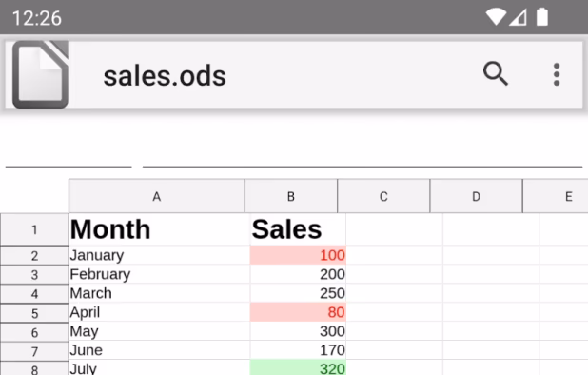Select the 300 sales cell
Image resolution: width=588 pixels, height=375 pixels.
(298, 331)
